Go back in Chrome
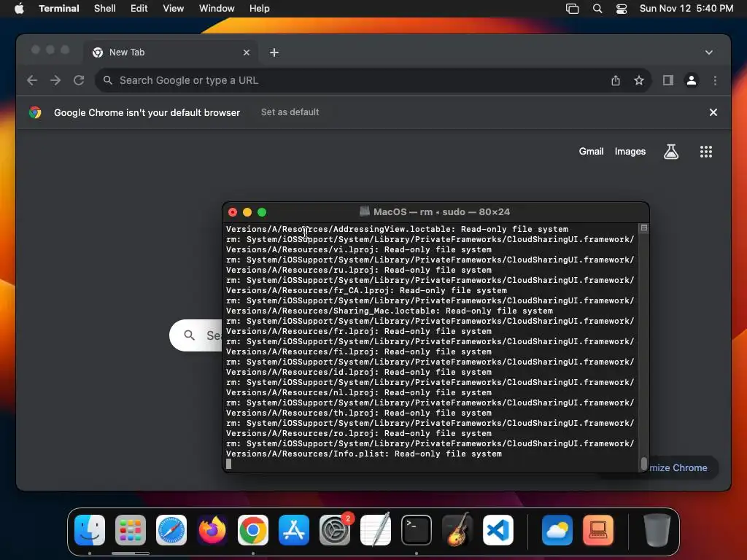The image size is (747, 560). 32,80
